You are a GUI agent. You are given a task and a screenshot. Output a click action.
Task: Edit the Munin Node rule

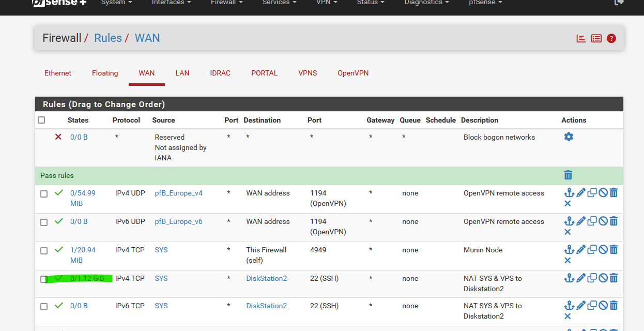coord(580,250)
